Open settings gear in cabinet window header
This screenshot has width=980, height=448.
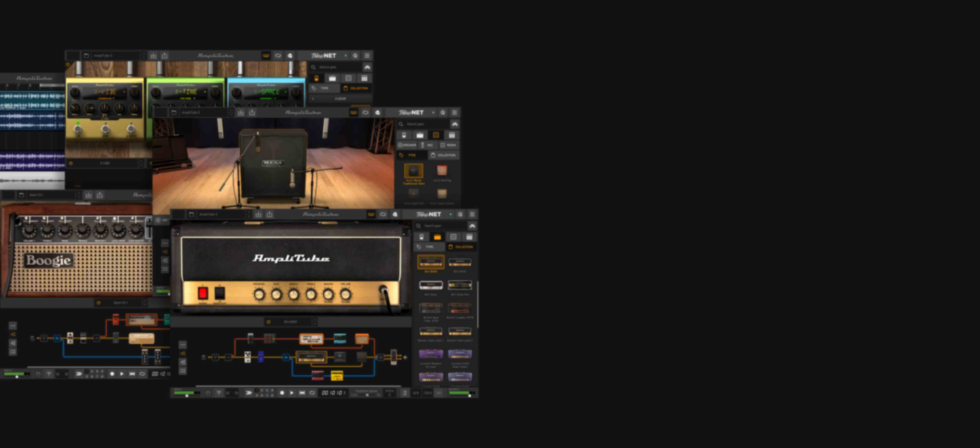(x=443, y=113)
